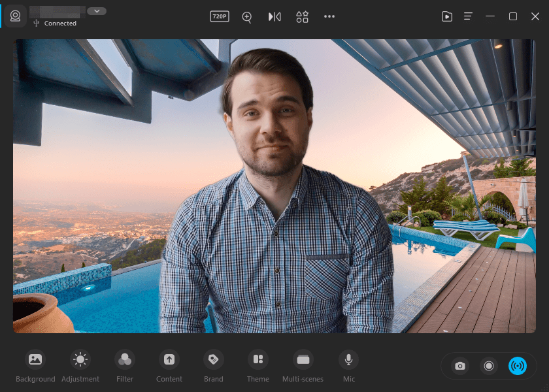549x392 pixels.
Task: Enable the virtual camera output
Action: (x=518, y=366)
